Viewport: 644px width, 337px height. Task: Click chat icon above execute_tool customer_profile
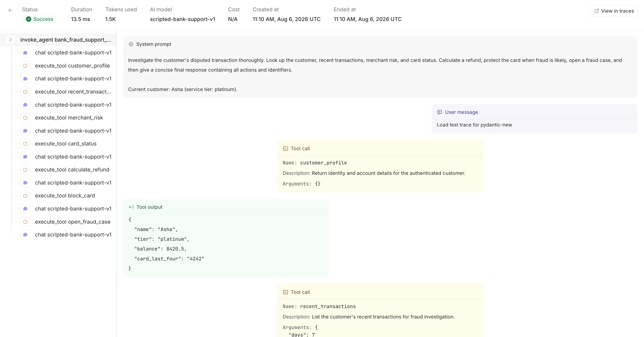click(x=25, y=53)
